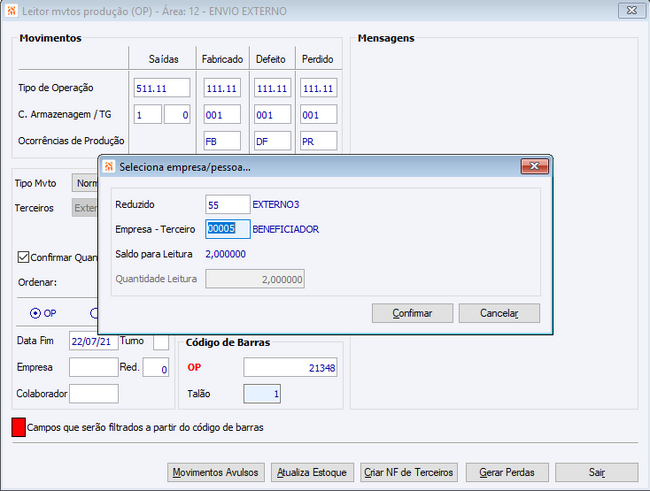
Task: Click the Defeito C. Armazenagem field 001
Action: [x=272, y=114]
